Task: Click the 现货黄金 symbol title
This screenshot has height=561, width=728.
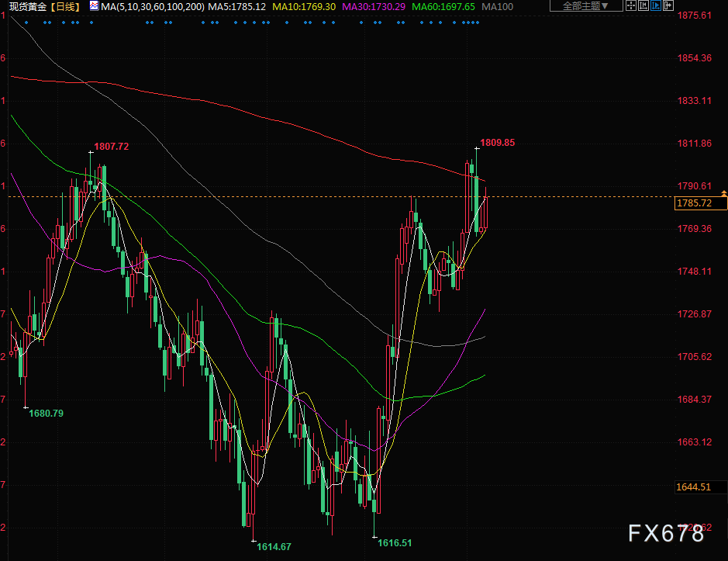Action: click(x=27, y=6)
